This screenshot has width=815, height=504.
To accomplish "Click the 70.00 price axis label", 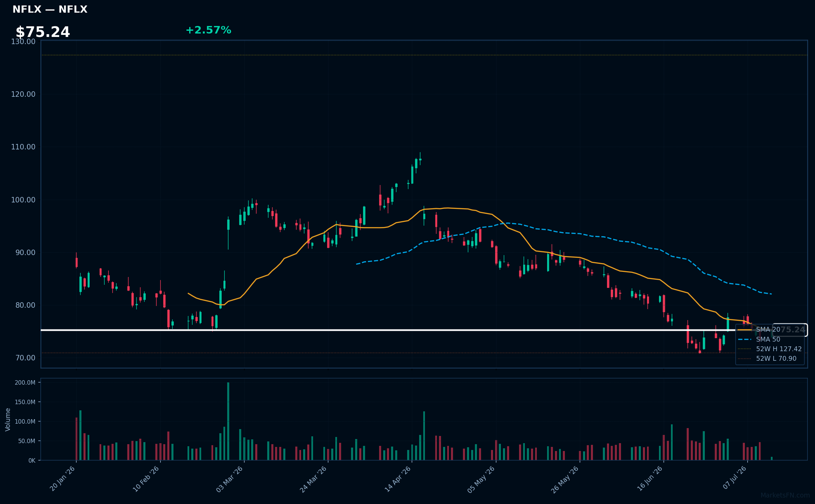I will pos(25,358).
